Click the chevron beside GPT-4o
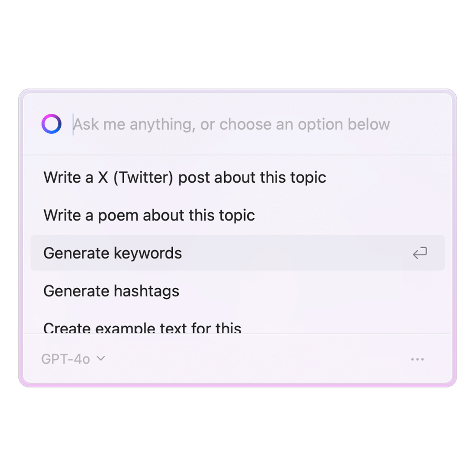Screen dimensions: 476x476 point(101,359)
